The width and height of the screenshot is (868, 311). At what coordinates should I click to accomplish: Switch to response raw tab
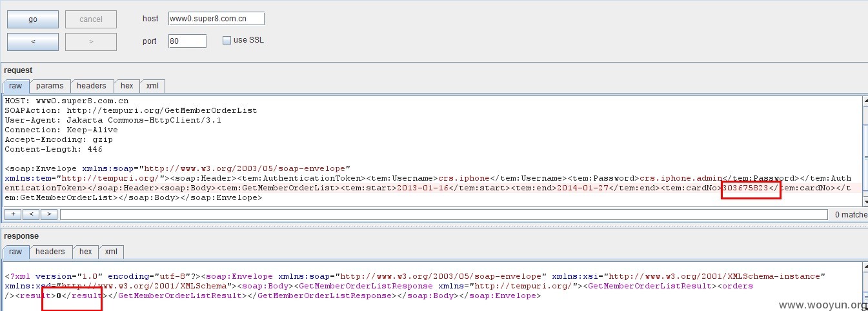click(15, 252)
